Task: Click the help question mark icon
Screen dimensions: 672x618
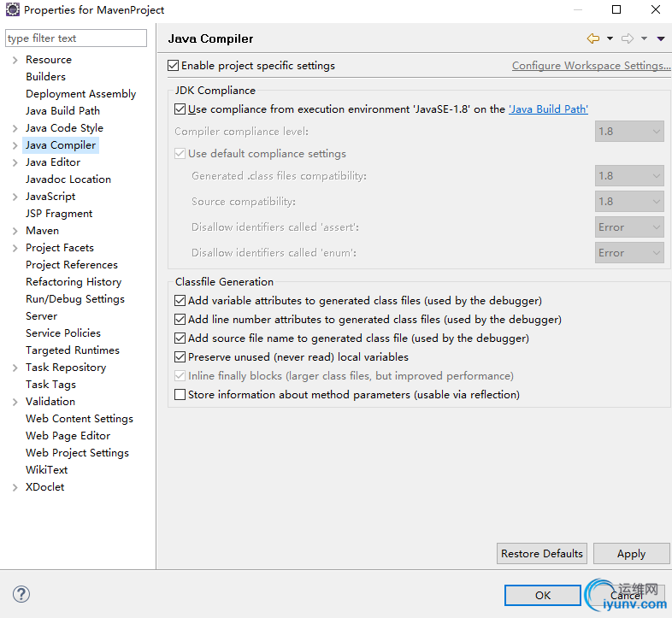Action: tap(21, 594)
